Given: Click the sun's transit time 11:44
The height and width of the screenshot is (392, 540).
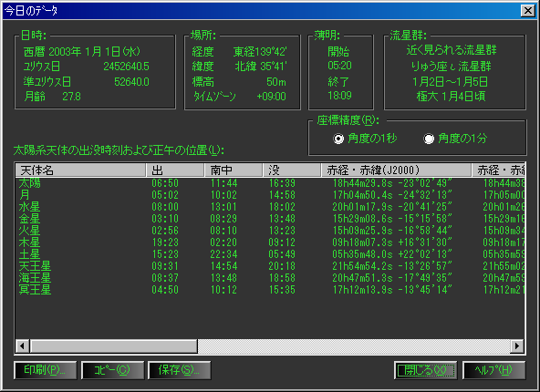Looking at the screenshot, I should click(x=223, y=183).
